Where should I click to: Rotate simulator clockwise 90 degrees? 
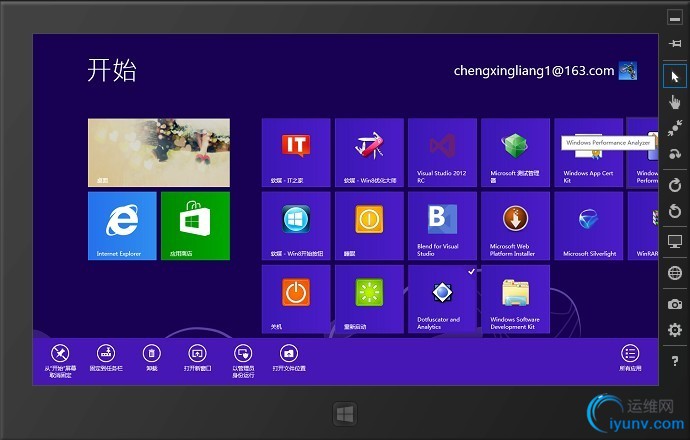click(675, 185)
